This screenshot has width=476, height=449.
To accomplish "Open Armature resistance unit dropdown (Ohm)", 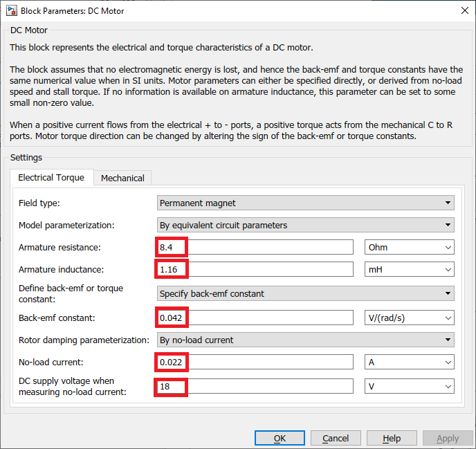I will point(409,247).
